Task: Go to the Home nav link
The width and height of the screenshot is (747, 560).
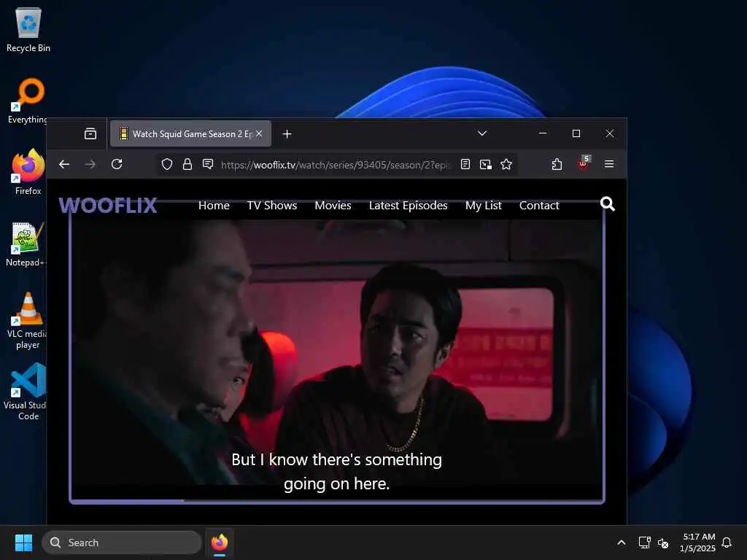Action: [214, 205]
